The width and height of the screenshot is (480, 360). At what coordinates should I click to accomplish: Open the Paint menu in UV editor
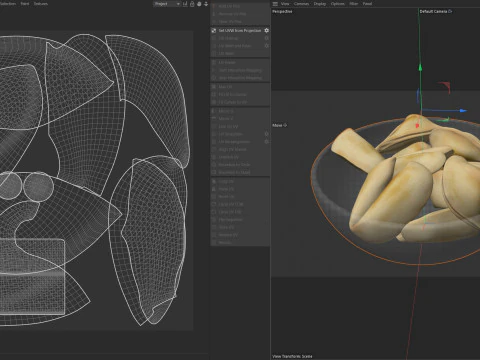tap(25, 4)
